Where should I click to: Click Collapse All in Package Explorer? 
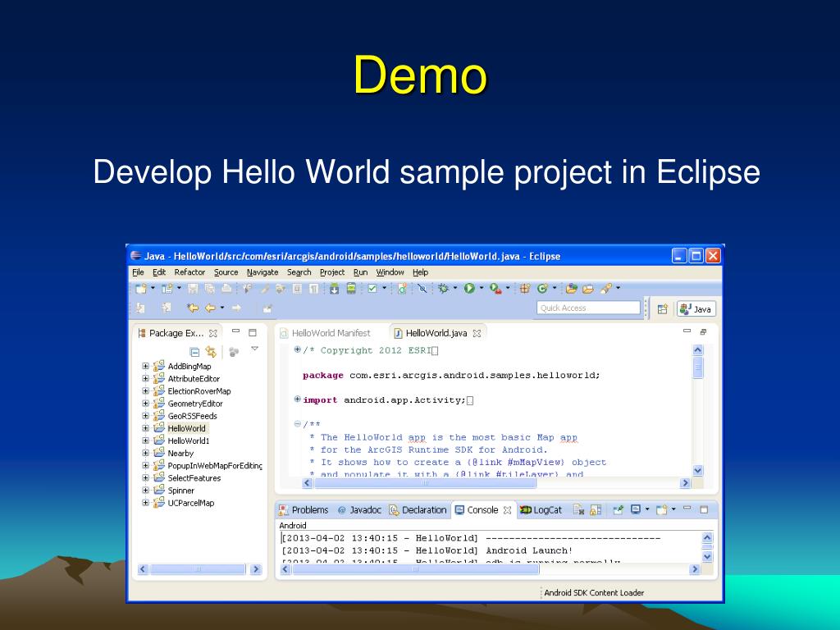(194, 352)
